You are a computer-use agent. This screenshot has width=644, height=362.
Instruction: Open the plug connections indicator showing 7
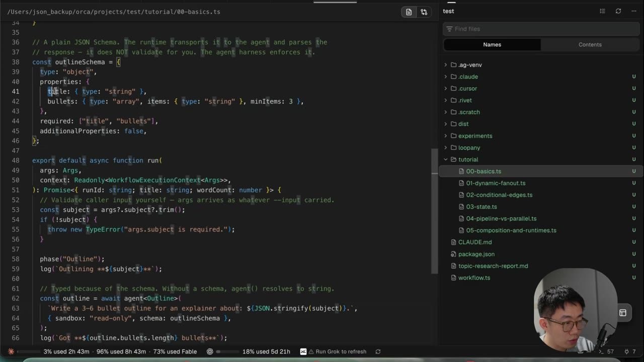630,351
